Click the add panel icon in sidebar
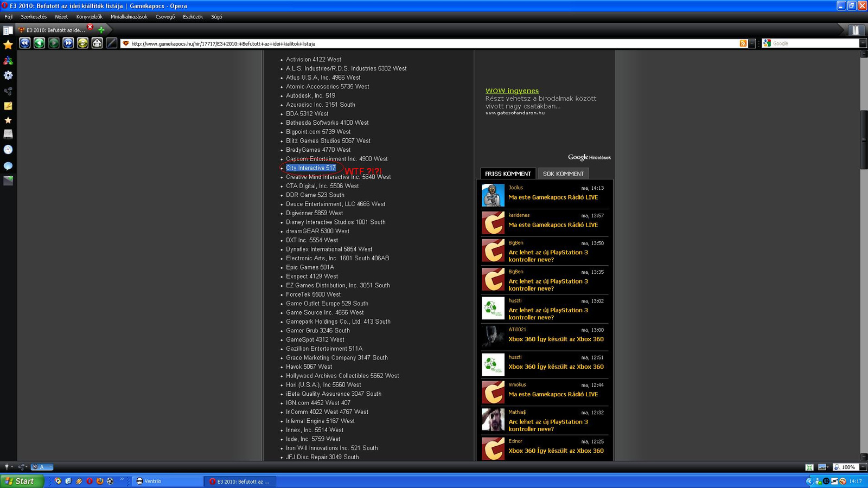 click(8, 180)
